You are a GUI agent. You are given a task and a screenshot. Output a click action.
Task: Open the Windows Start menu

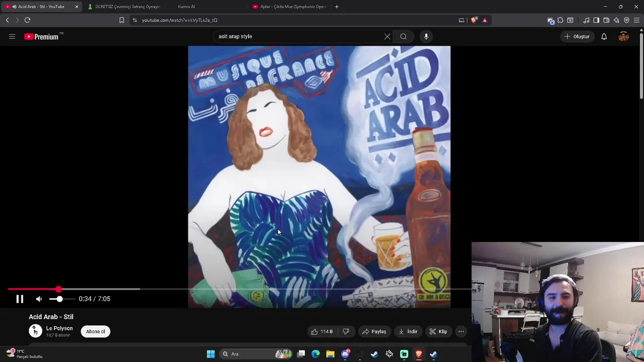[211, 354]
